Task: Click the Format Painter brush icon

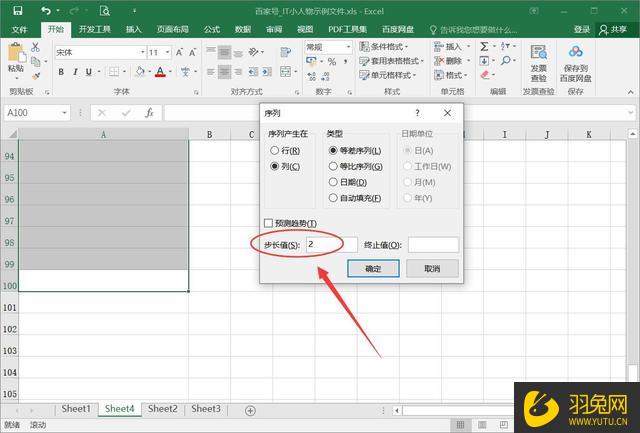Action: click(36, 76)
